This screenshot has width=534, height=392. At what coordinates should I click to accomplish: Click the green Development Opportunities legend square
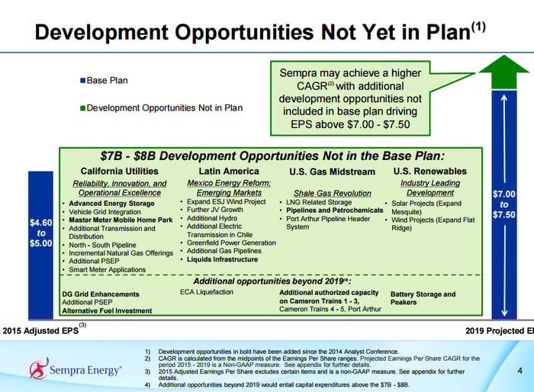coord(82,108)
